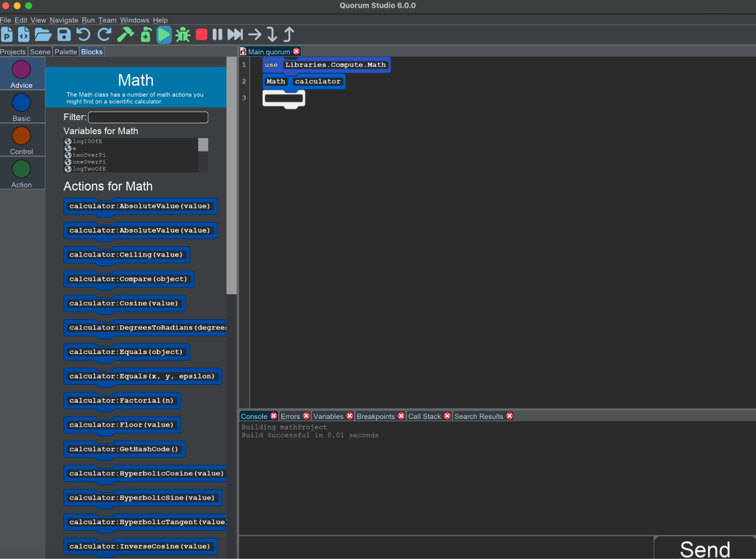The height and width of the screenshot is (559, 756).
Task: Click the Send button
Action: pos(705,548)
